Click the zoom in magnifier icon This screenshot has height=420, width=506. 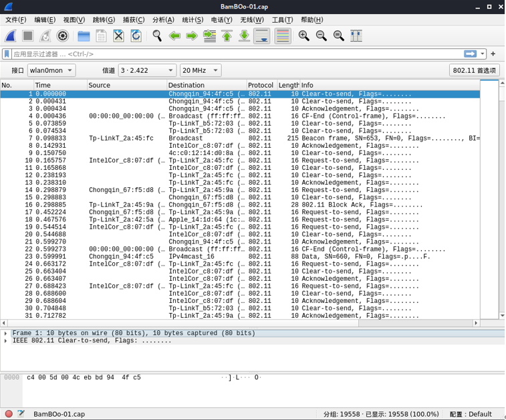303,35
